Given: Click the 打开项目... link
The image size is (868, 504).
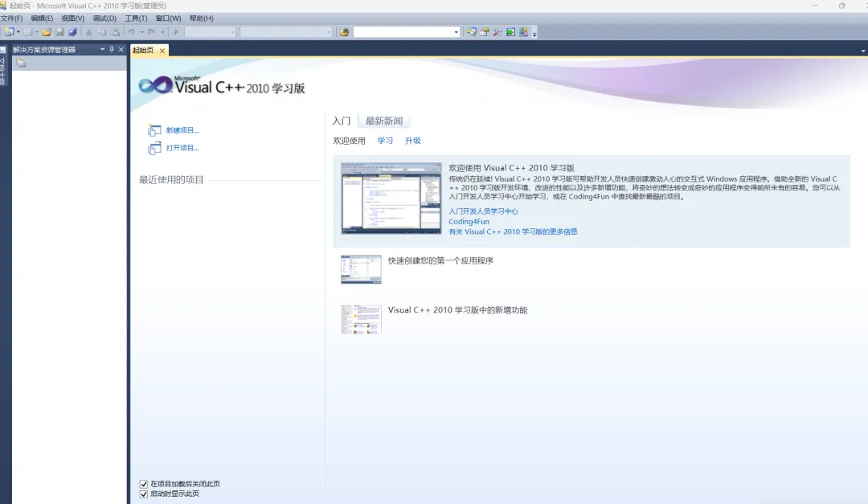Looking at the screenshot, I should point(182,148).
